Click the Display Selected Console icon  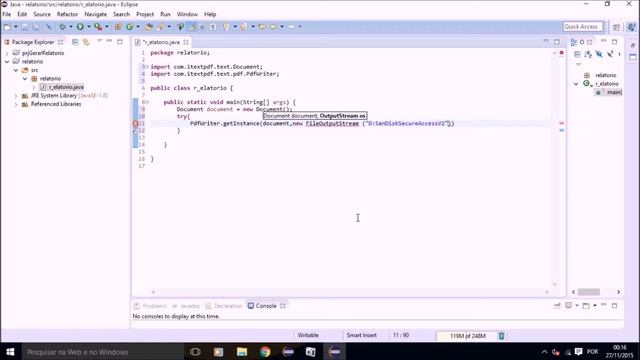(569, 305)
